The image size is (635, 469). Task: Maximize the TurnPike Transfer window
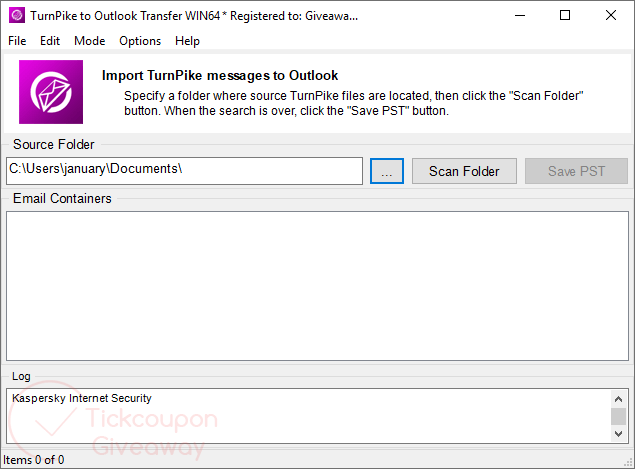pos(565,15)
